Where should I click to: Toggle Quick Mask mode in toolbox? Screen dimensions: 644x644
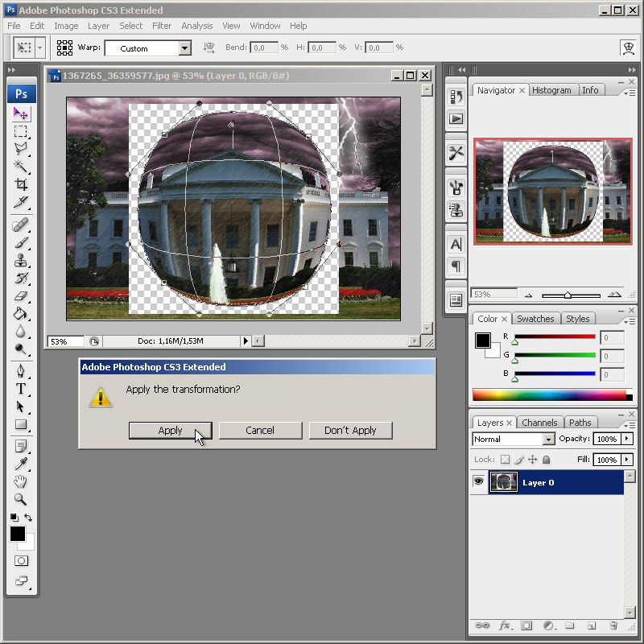coord(21,560)
